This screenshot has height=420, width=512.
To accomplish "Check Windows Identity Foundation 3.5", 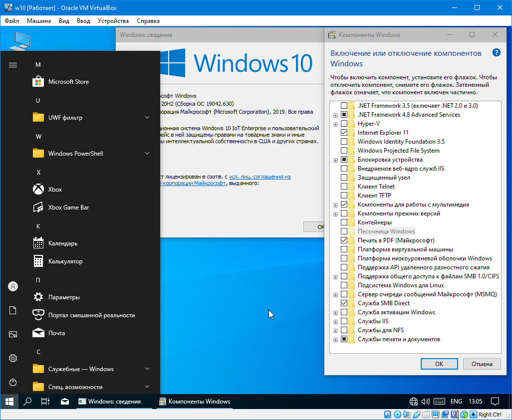I will coord(344,142).
